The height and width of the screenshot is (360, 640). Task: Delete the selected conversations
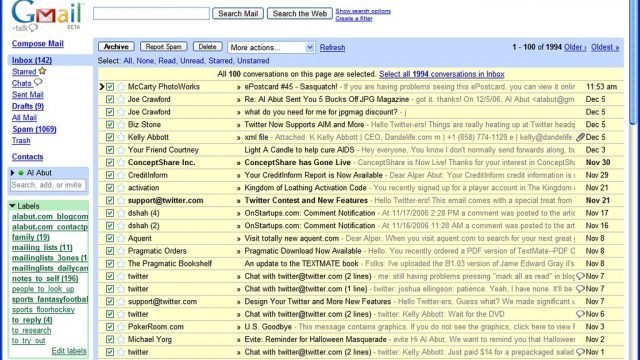click(x=207, y=47)
